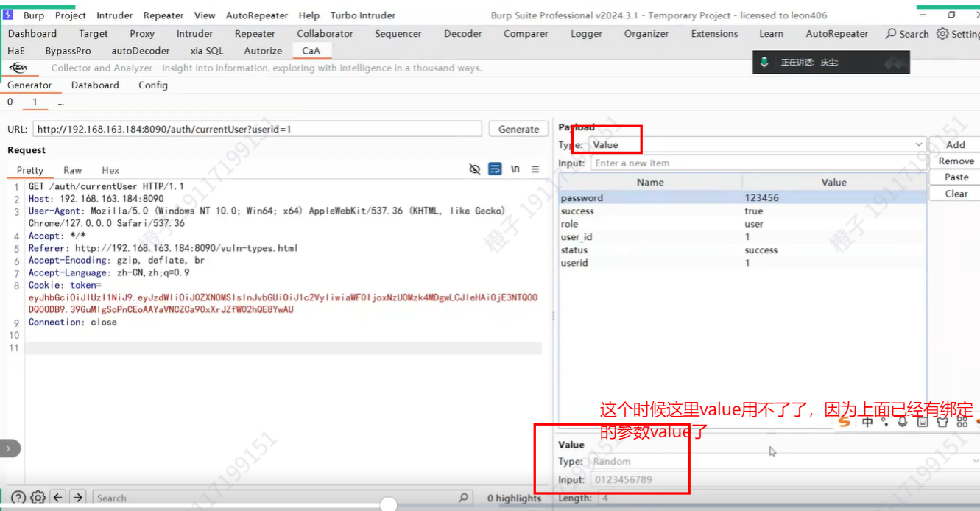Screen dimensions: 980x511
Task: Click the Add payload button
Action: click(956, 145)
